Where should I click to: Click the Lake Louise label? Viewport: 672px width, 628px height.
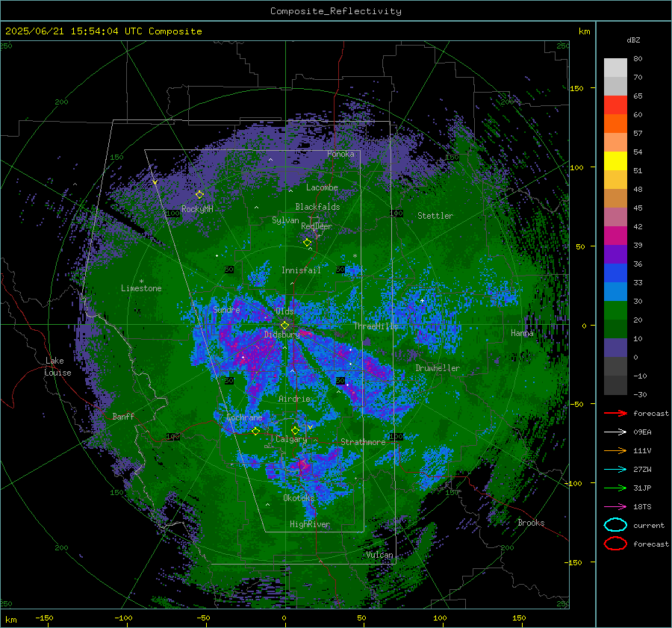57,367
